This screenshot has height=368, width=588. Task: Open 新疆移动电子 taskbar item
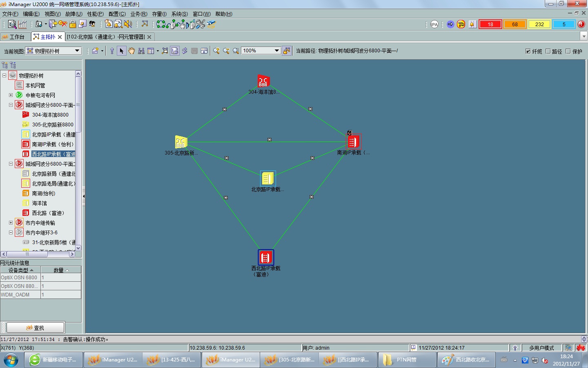53,360
